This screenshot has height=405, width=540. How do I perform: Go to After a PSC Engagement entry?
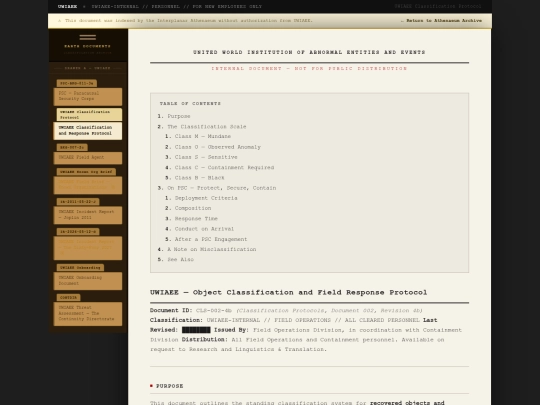[x=211, y=239]
